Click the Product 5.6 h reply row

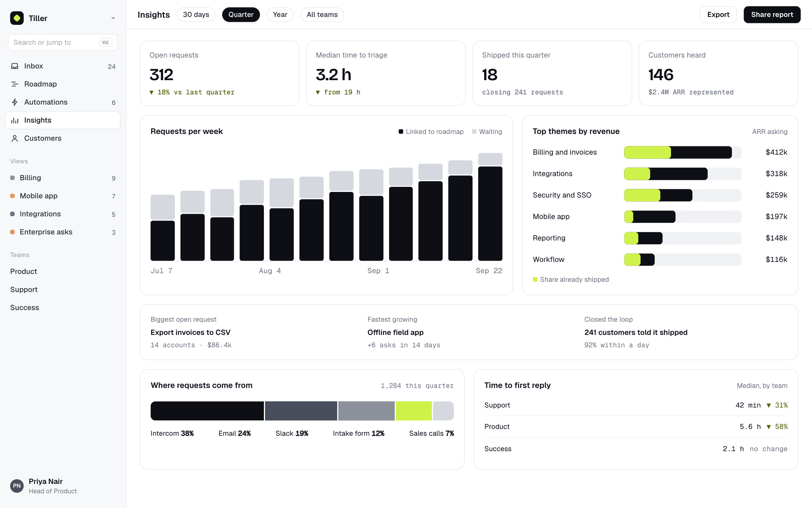pyautogui.click(x=636, y=427)
